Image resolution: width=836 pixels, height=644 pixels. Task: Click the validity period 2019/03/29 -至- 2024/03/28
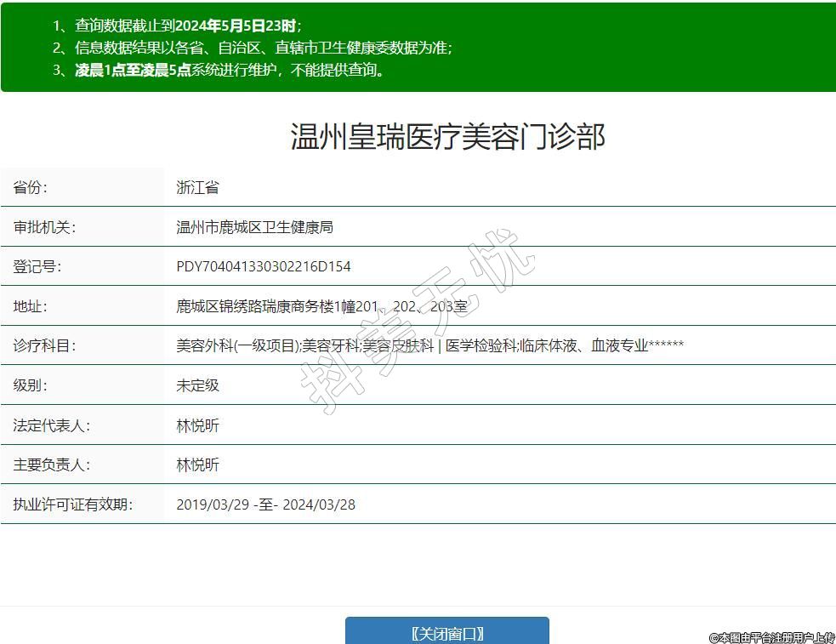(x=265, y=504)
